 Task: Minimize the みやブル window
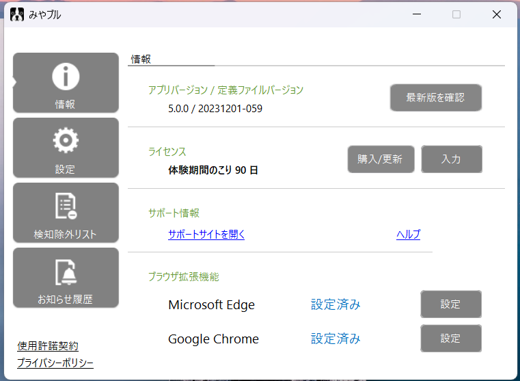click(x=417, y=14)
